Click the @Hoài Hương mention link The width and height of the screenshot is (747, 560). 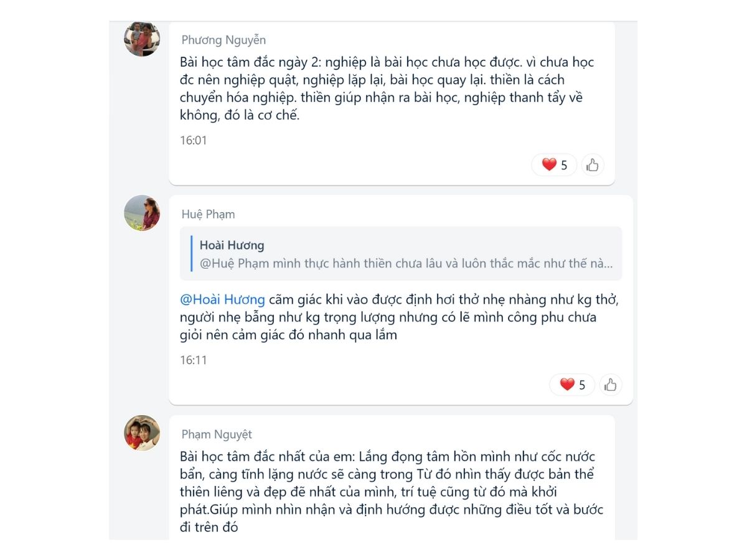(222, 299)
